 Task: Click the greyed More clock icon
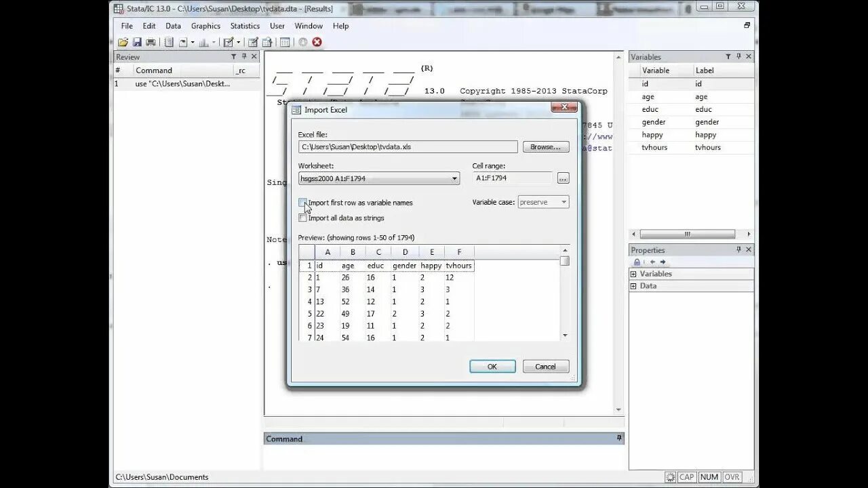pos(302,42)
